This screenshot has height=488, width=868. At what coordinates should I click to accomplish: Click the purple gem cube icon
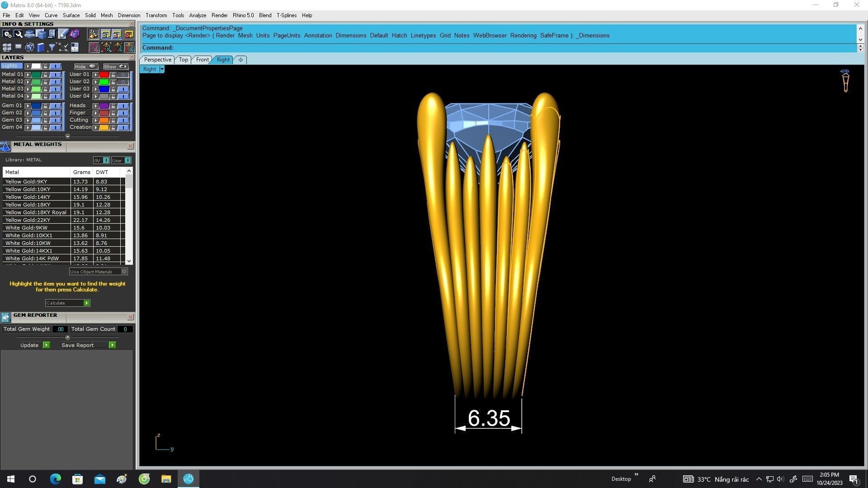(x=75, y=34)
